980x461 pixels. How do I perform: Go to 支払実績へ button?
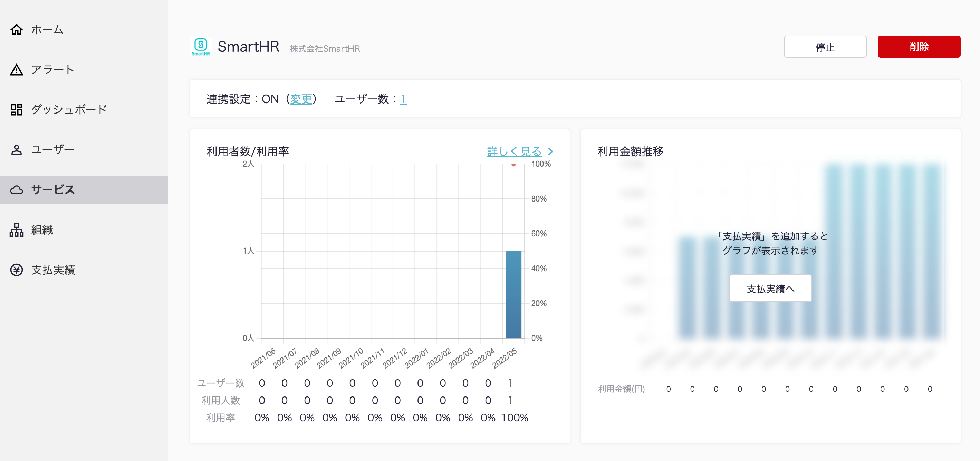click(770, 288)
